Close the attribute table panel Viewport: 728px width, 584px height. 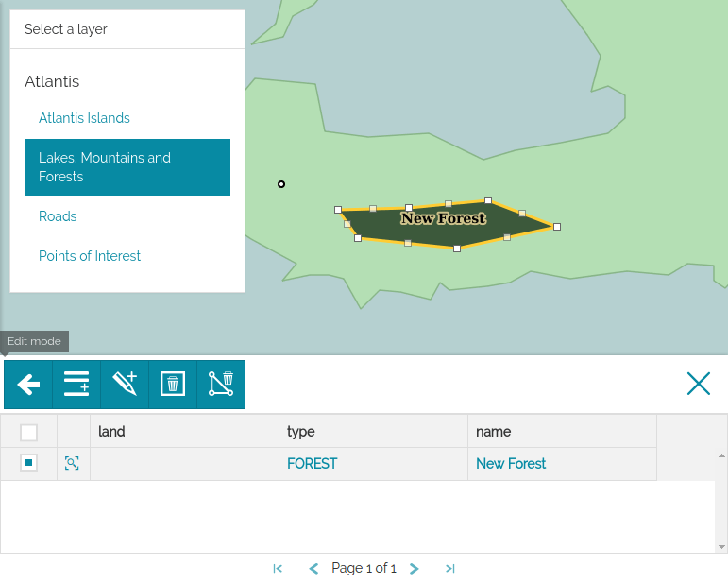coord(698,383)
